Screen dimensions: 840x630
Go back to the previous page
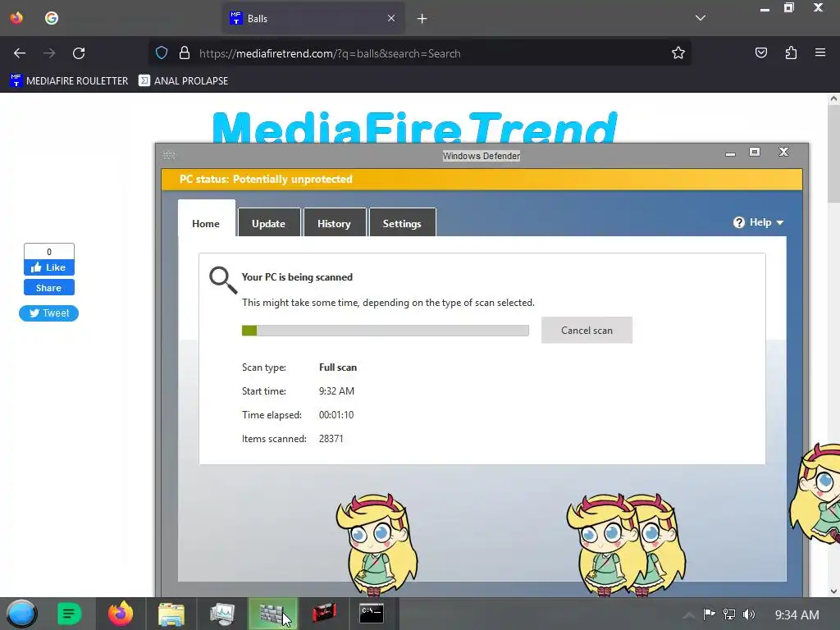20,53
